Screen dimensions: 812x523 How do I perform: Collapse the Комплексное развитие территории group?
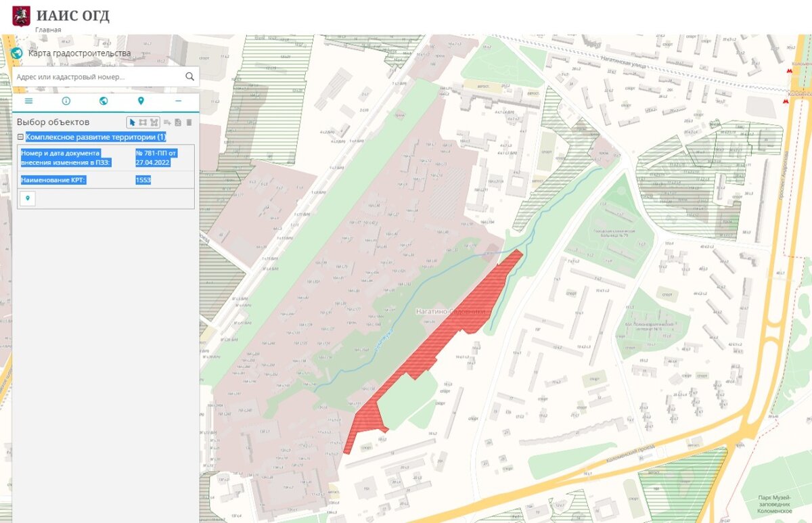[x=20, y=137]
